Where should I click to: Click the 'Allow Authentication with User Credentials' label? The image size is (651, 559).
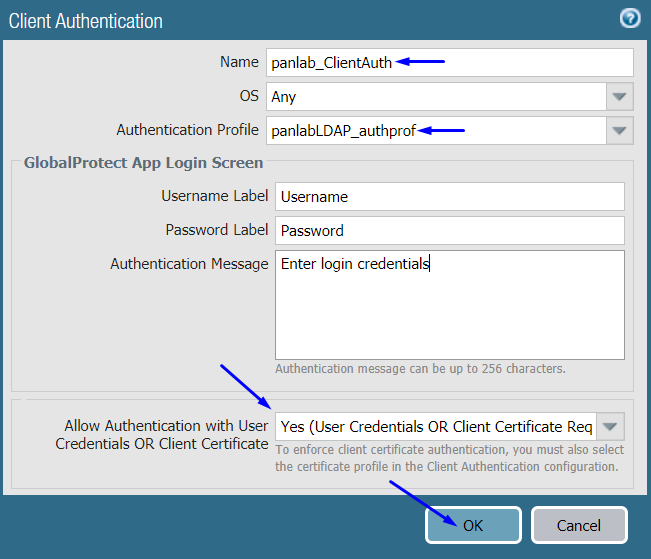pos(162,435)
